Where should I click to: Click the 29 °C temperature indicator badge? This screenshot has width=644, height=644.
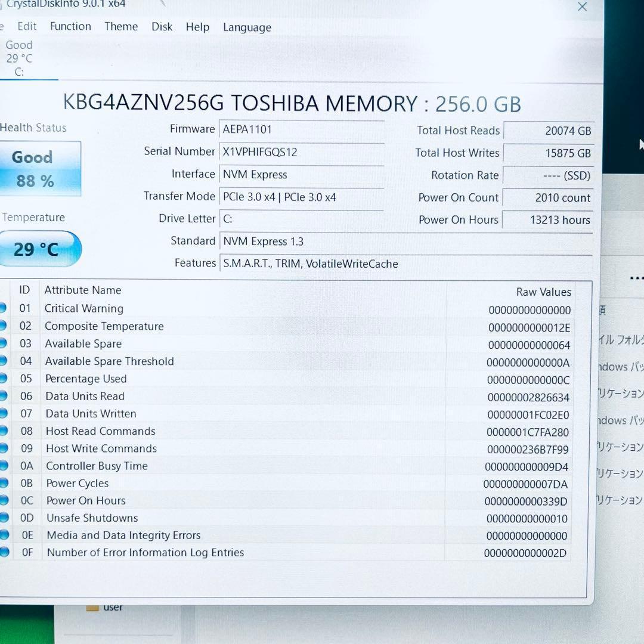39,249
